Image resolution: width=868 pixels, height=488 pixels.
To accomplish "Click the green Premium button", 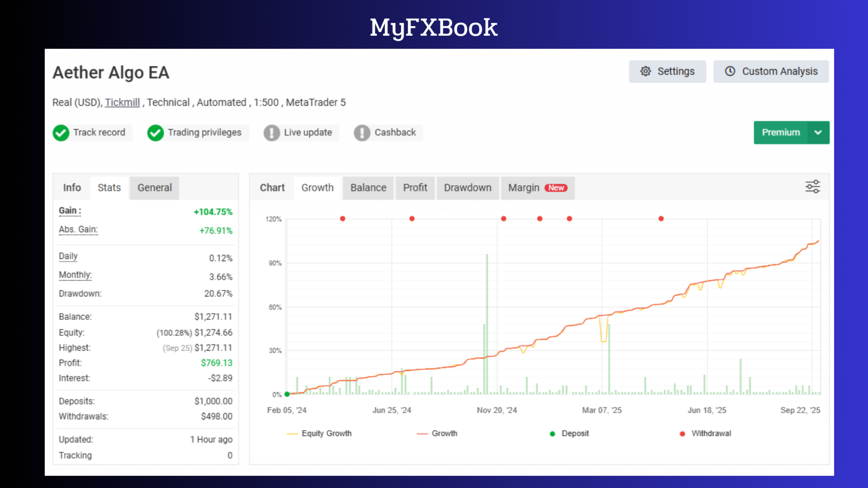I will (781, 132).
